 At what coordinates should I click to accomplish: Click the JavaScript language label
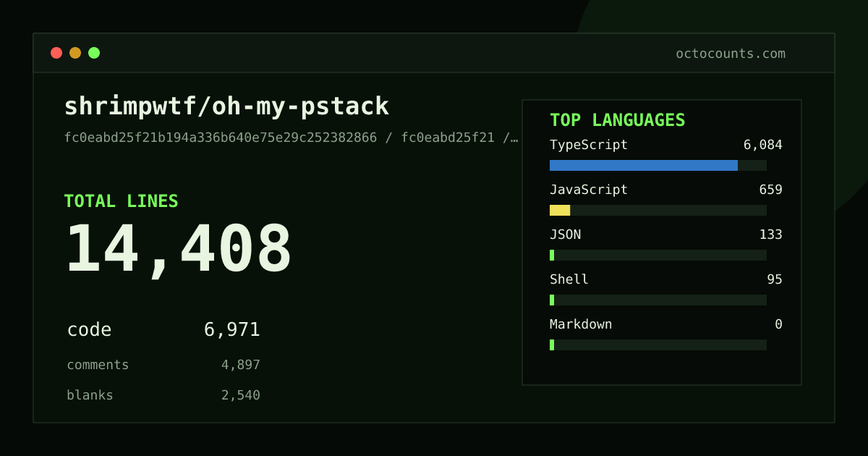[589, 190]
